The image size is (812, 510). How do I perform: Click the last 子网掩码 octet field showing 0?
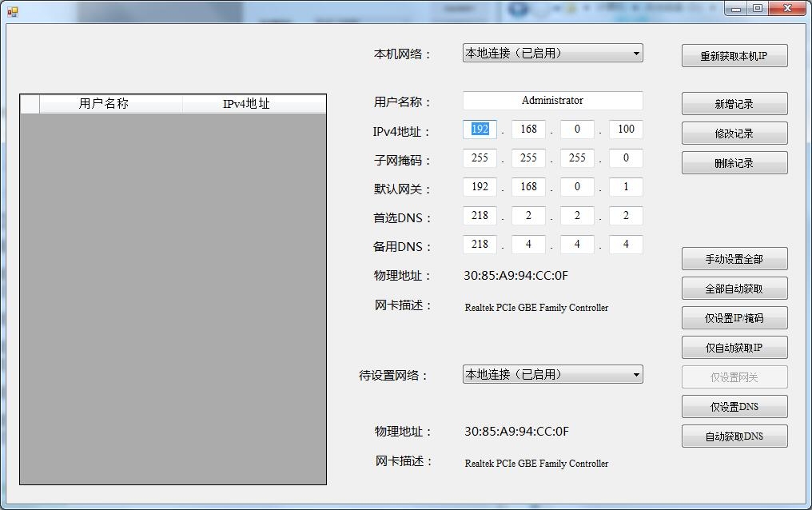point(626,158)
